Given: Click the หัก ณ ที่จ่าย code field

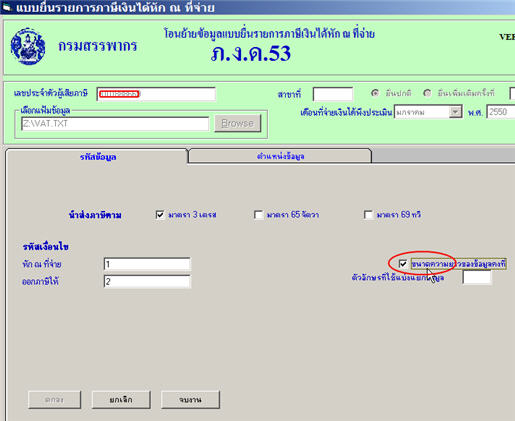Looking at the screenshot, I should pyautogui.click(x=147, y=264).
